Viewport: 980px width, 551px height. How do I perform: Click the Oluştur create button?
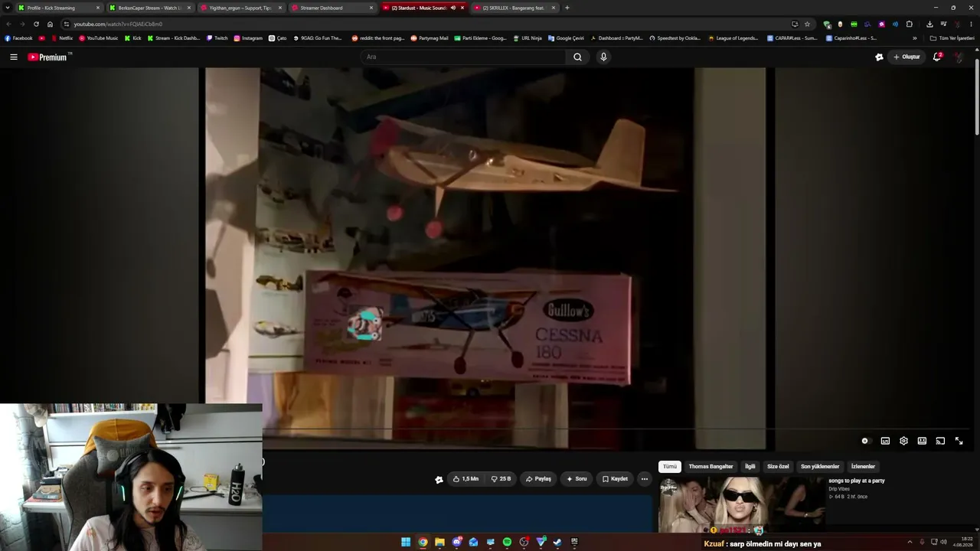[906, 57]
